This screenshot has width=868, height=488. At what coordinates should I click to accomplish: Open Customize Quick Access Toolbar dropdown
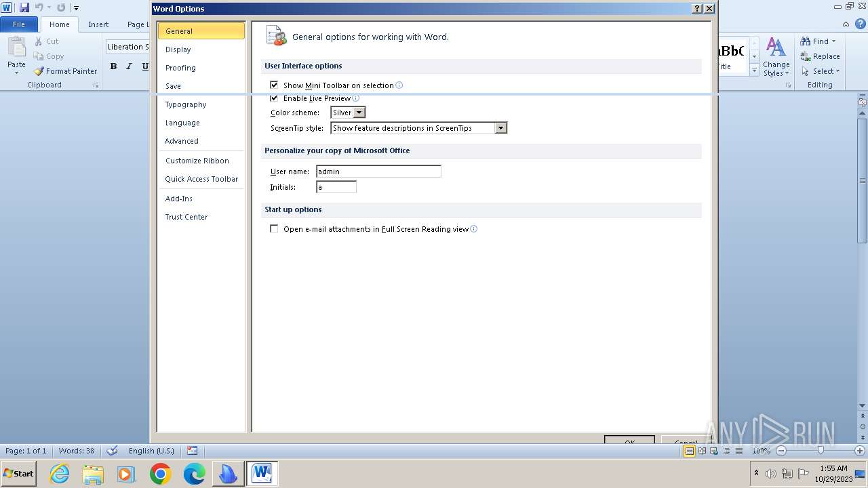[x=76, y=8]
